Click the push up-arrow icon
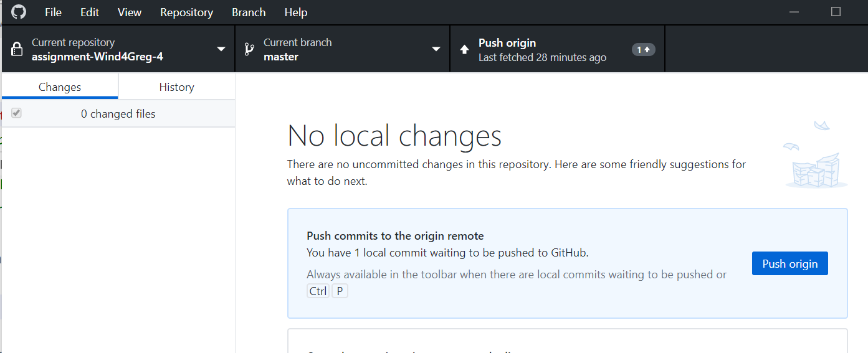 coord(464,50)
